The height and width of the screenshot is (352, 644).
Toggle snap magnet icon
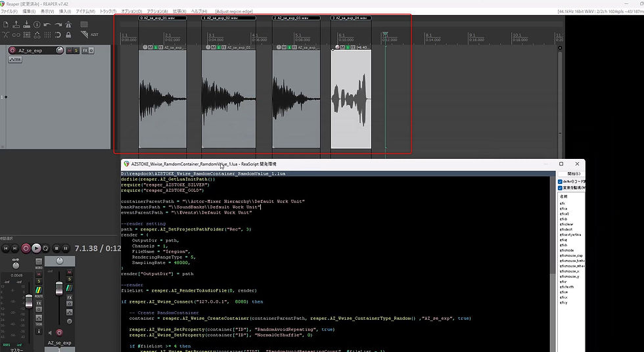[58, 35]
